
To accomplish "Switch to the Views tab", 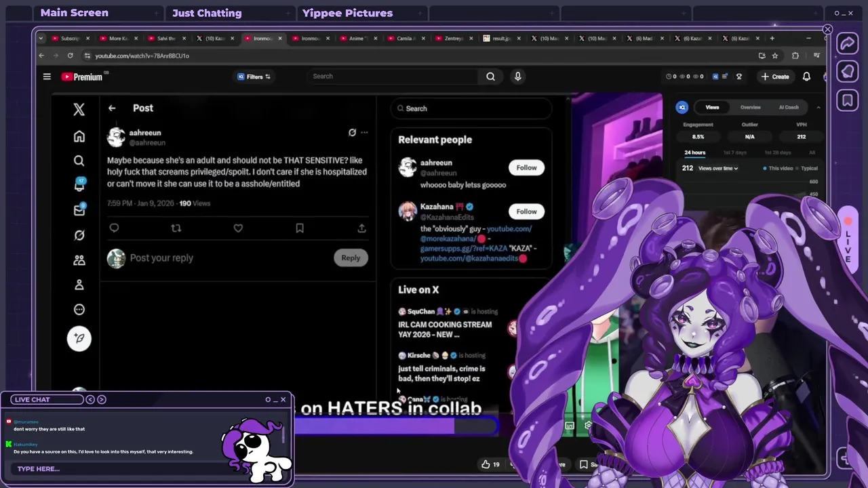I will (x=712, y=107).
